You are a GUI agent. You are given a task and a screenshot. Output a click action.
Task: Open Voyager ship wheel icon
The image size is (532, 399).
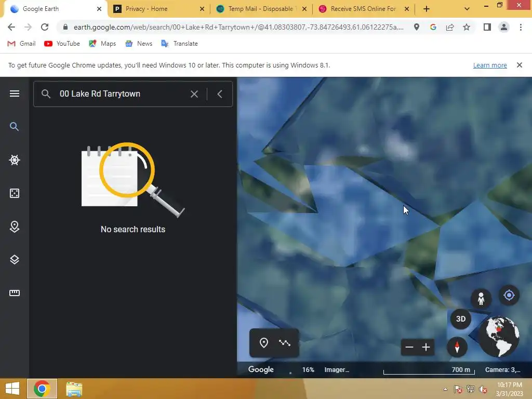point(14,160)
